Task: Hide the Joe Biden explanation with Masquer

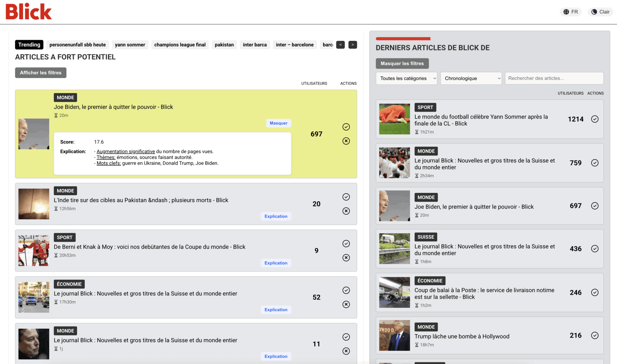Action: tap(279, 123)
